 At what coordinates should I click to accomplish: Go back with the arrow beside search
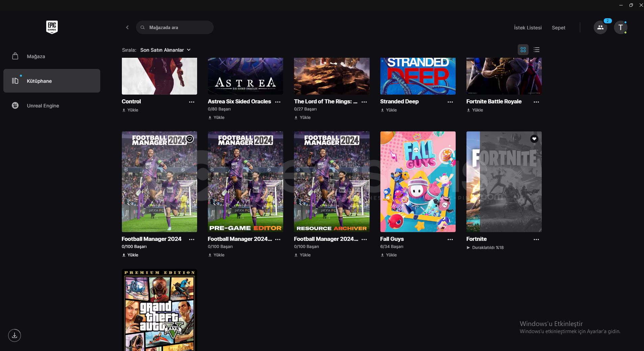click(127, 27)
